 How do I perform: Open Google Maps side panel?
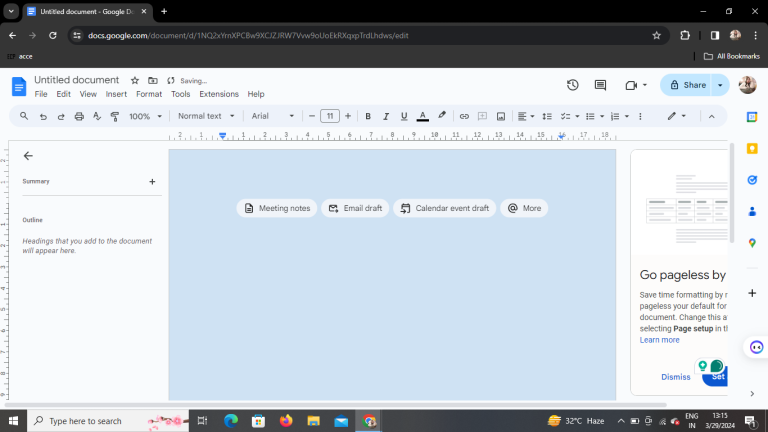coord(752,243)
